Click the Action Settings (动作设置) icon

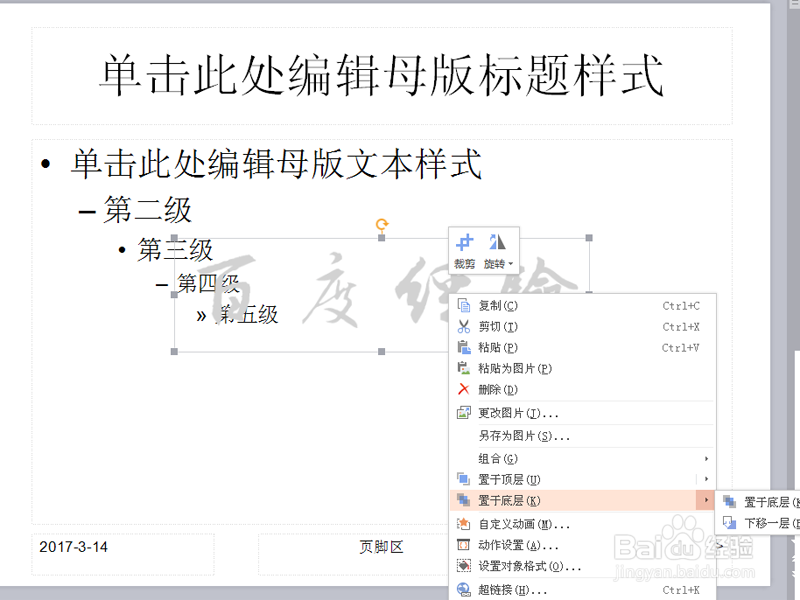point(462,544)
